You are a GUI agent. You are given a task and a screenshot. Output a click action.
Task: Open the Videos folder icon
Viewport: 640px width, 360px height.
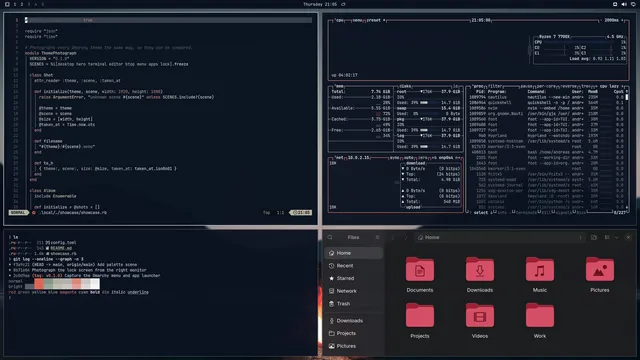point(480,316)
